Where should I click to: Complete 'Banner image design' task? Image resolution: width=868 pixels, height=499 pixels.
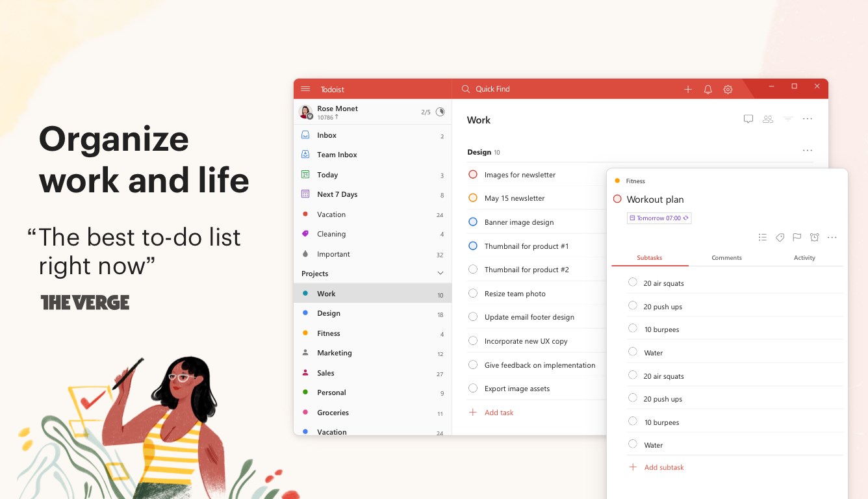tap(473, 222)
